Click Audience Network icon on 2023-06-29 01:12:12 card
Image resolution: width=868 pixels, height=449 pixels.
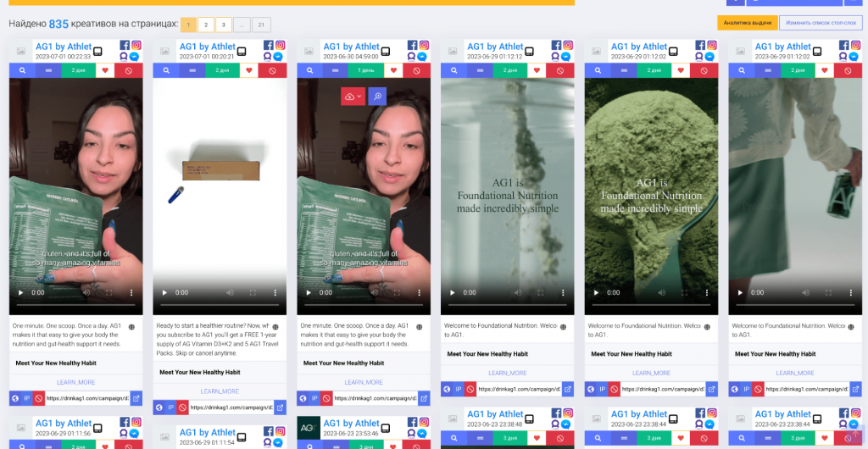click(556, 57)
